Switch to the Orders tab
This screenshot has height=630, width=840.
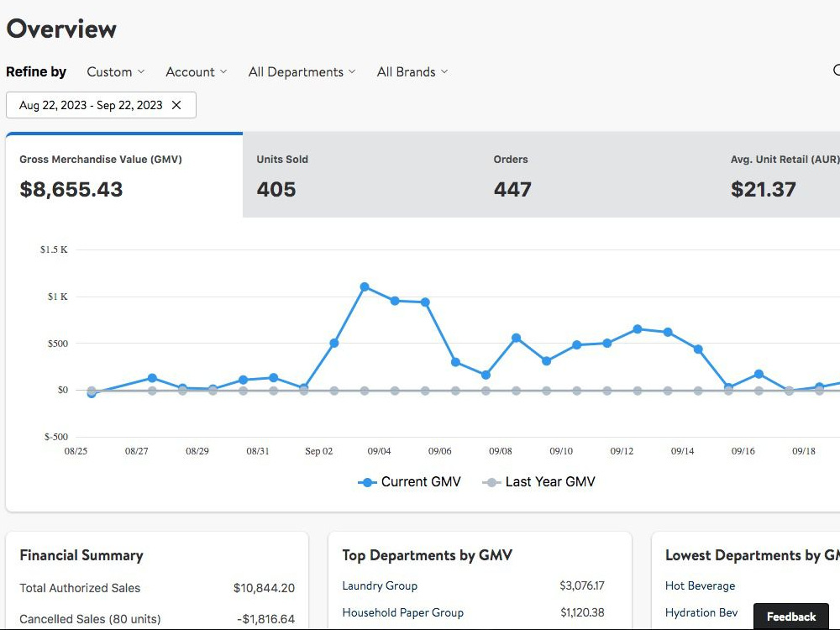click(x=598, y=176)
